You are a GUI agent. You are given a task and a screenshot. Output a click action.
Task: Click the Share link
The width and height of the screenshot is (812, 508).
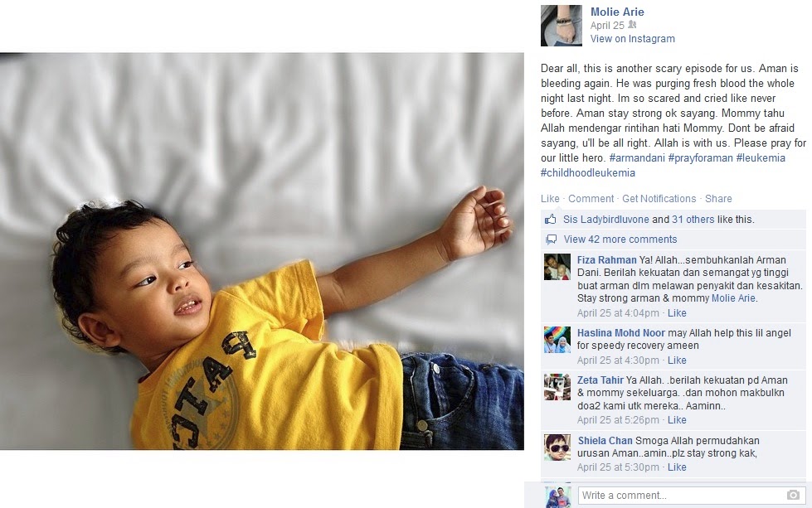(718, 199)
